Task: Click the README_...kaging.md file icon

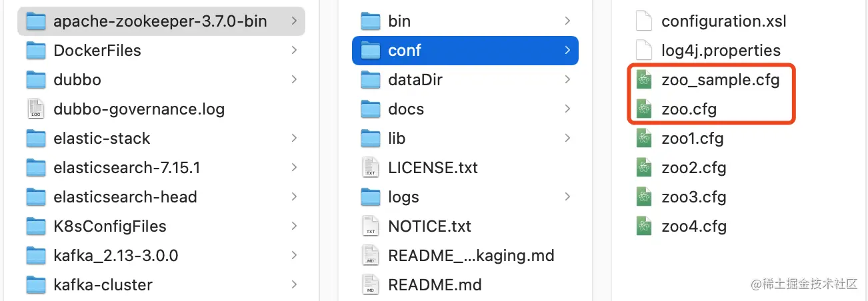Action: pos(370,256)
